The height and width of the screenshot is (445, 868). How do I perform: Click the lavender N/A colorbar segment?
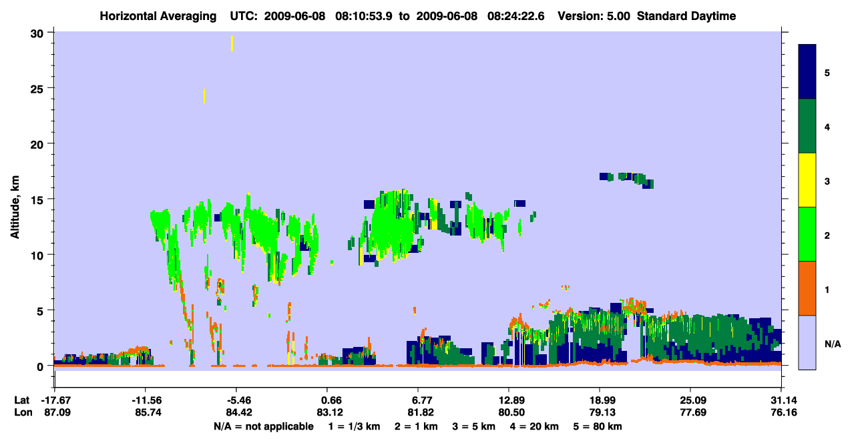[x=808, y=342]
